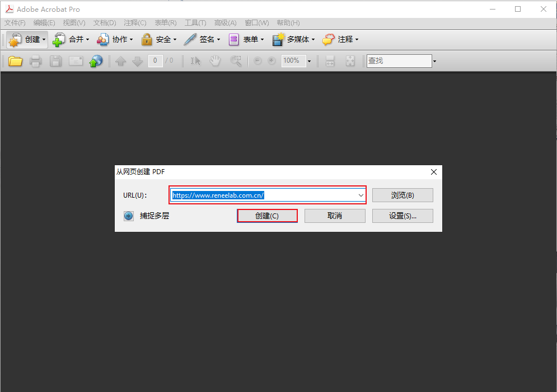
Task: Click the 创建(C) button in dialog
Action: tap(267, 216)
